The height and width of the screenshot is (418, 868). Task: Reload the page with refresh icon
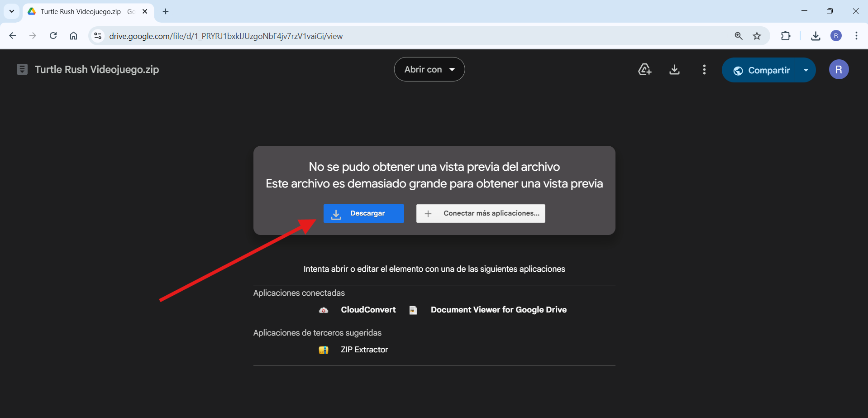tap(53, 36)
